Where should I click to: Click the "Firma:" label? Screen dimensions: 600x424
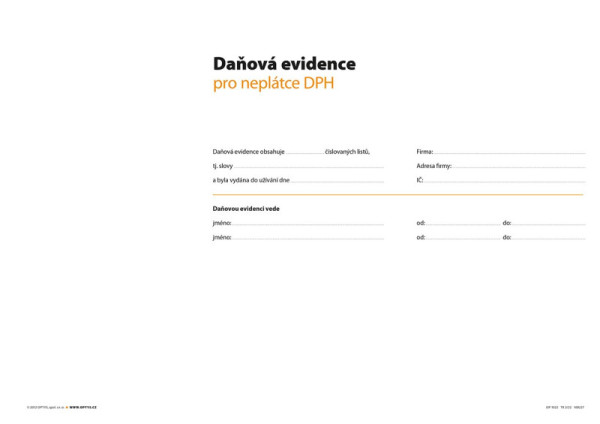(x=425, y=152)
